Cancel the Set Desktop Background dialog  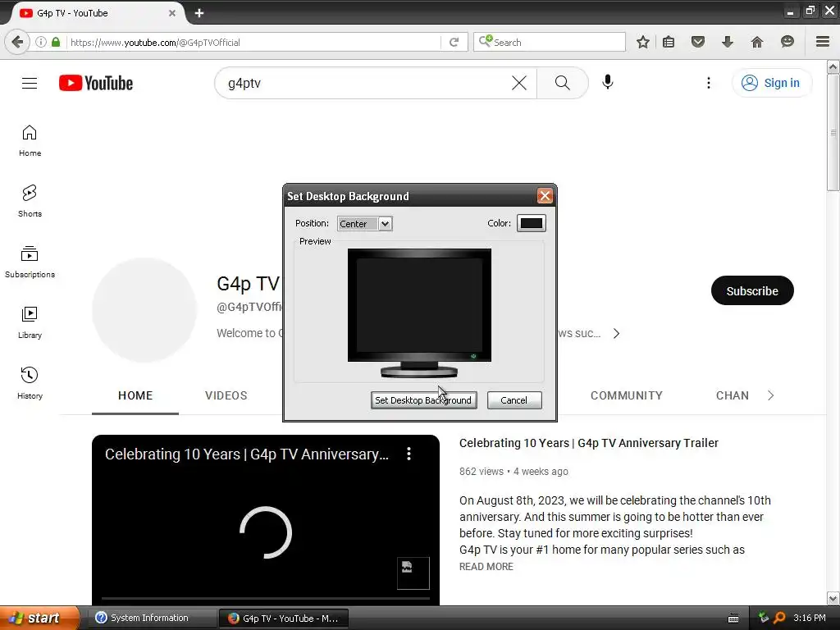[x=514, y=400]
